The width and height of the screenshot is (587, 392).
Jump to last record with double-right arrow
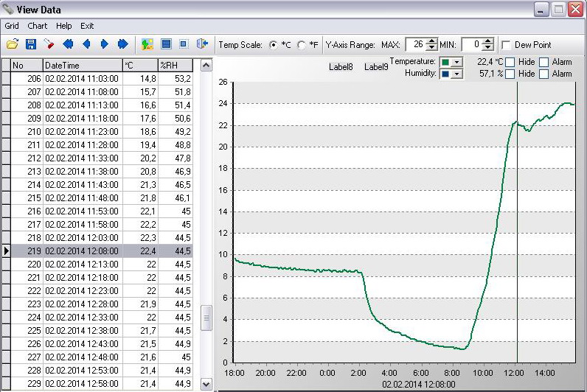click(x=122, y=45)
